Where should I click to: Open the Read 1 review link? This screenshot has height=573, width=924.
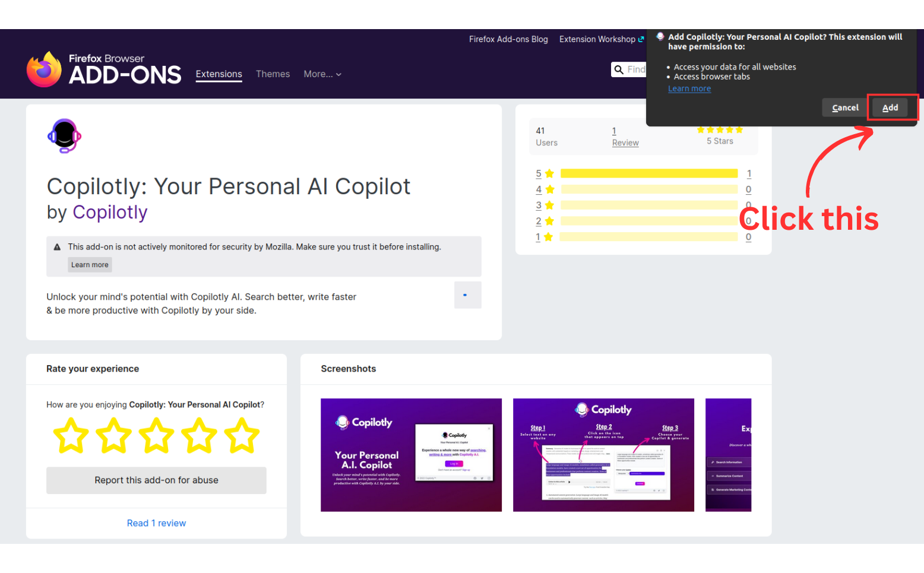(x=156, y=523)
